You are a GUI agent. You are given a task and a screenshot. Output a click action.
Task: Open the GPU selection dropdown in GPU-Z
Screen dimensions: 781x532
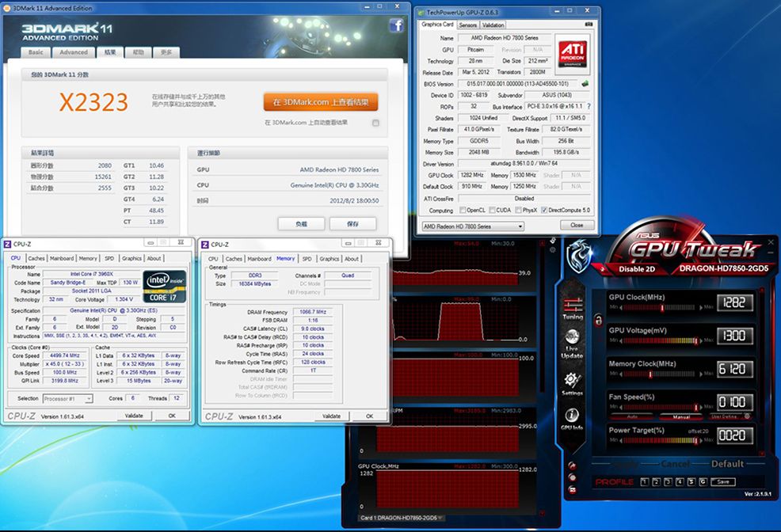(x=473, y=226)
